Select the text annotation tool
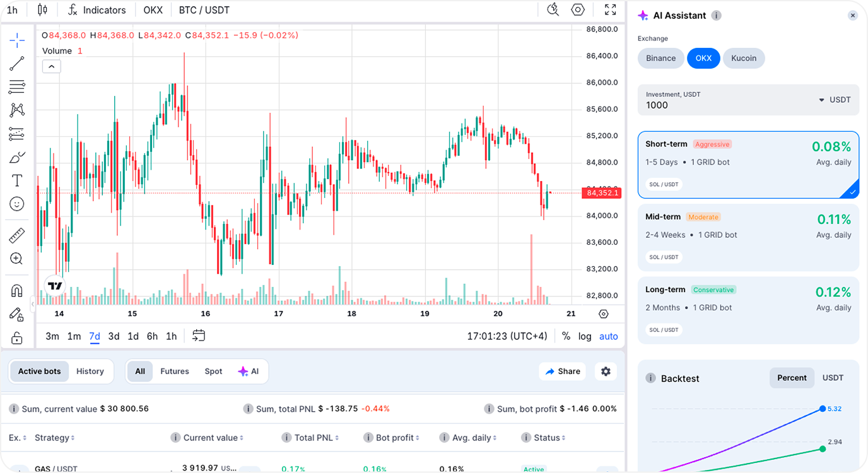This screenshot has width=868, height=473. tap(17, 180)
